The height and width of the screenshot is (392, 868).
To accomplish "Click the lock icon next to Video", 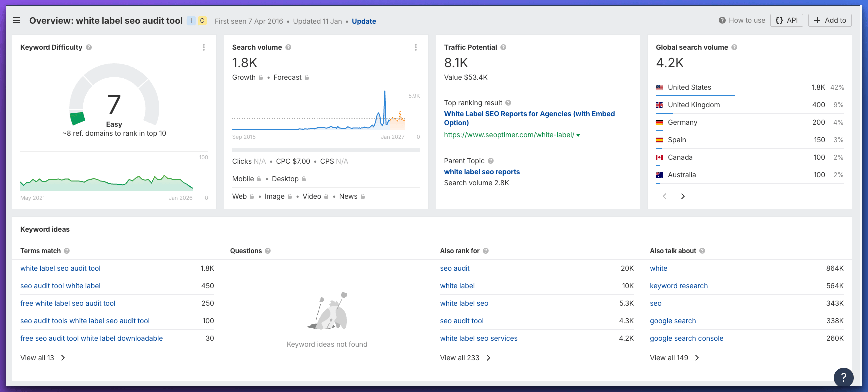I will click(326, 196).
